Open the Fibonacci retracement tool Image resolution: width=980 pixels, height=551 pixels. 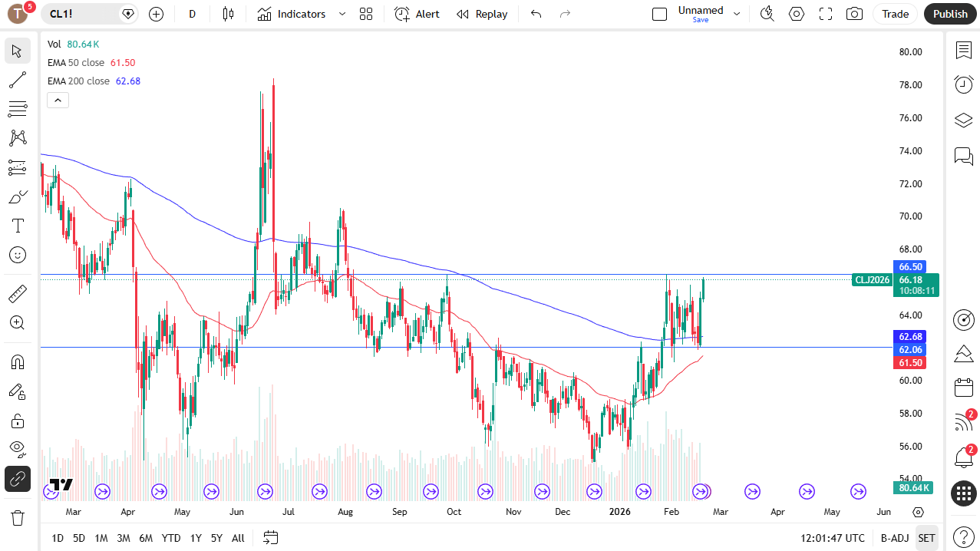pos(17,109)
